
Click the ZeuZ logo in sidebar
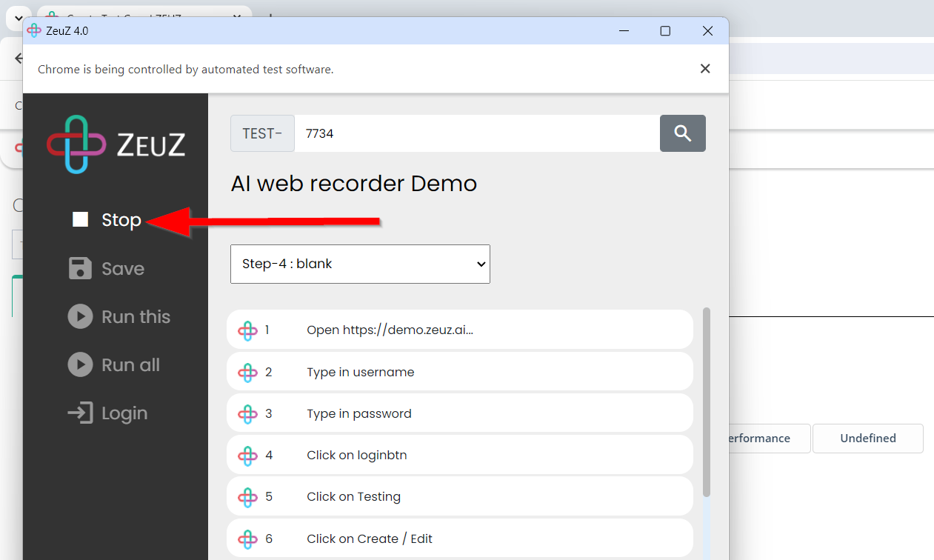[116, 144]
